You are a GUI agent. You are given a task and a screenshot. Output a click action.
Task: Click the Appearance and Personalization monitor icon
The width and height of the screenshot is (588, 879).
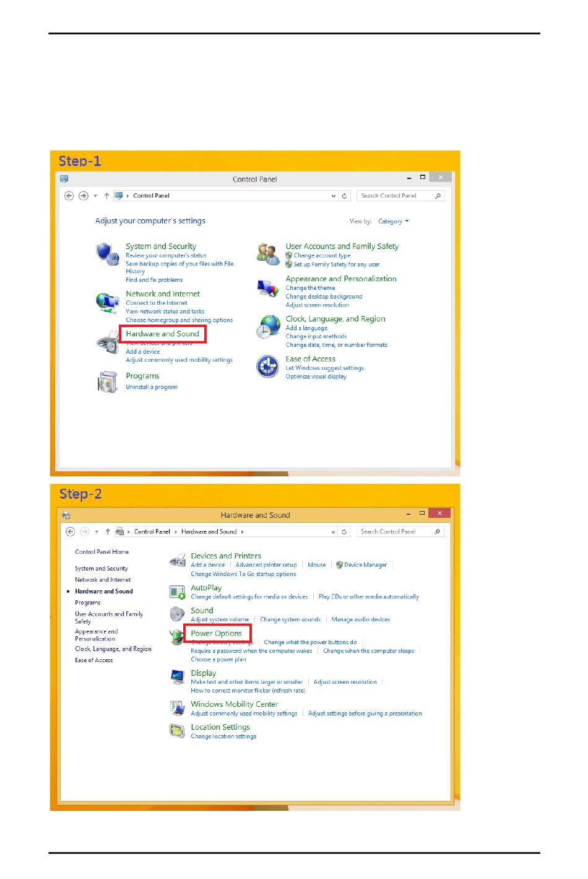click(x=268, y=289)
